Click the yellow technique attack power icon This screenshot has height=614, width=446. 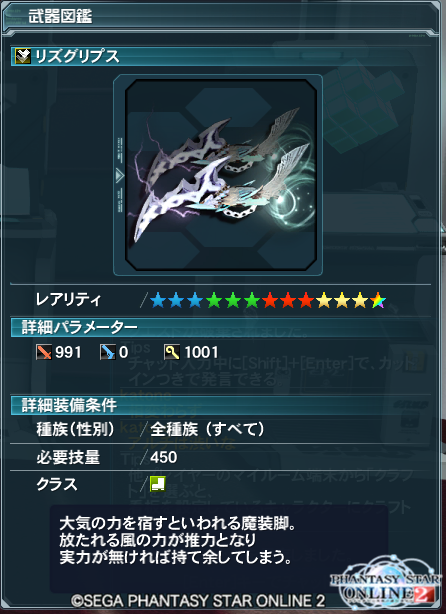click(x=172, y=352)
